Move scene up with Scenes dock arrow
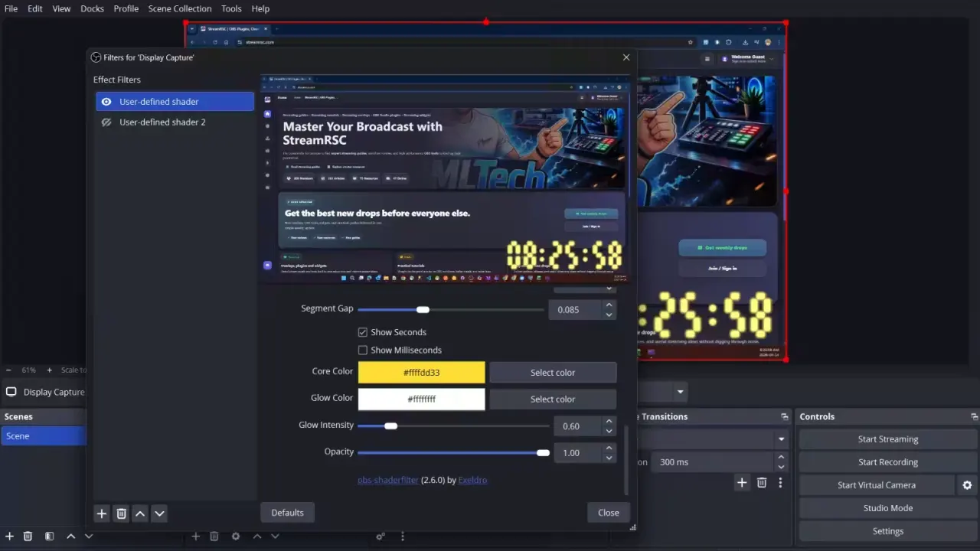 click(70, 536)
